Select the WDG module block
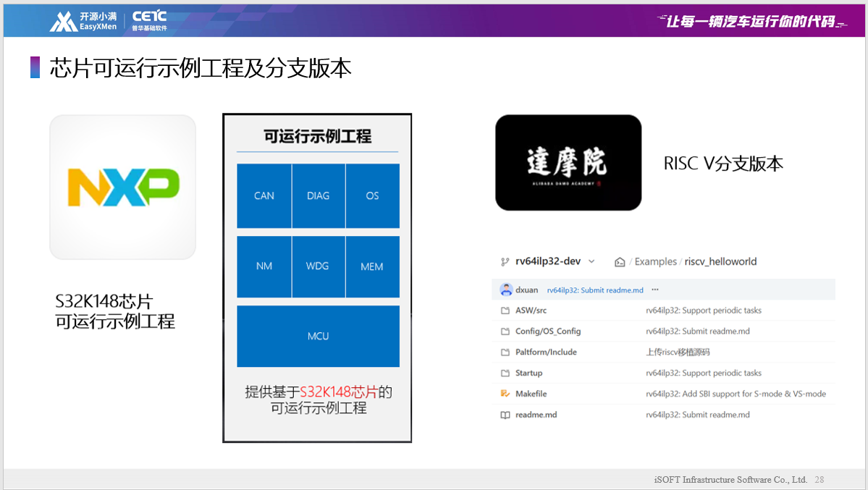 (x=319, y=266)
